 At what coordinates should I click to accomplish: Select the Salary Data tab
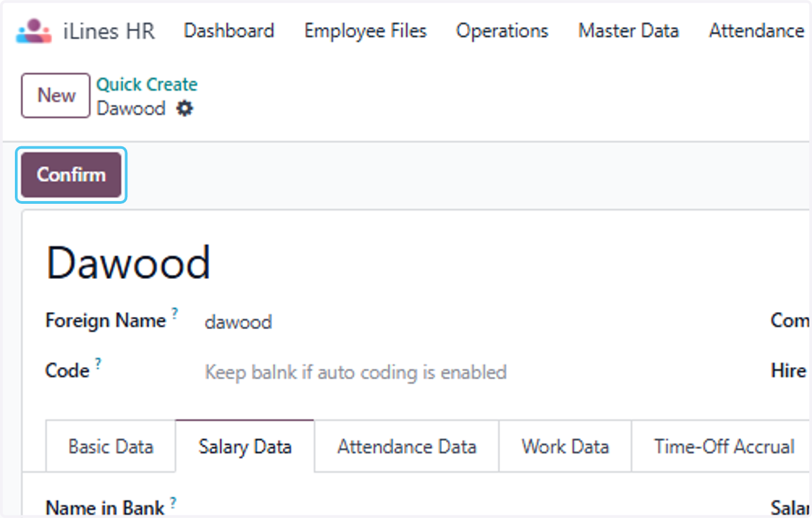[245, 447]
